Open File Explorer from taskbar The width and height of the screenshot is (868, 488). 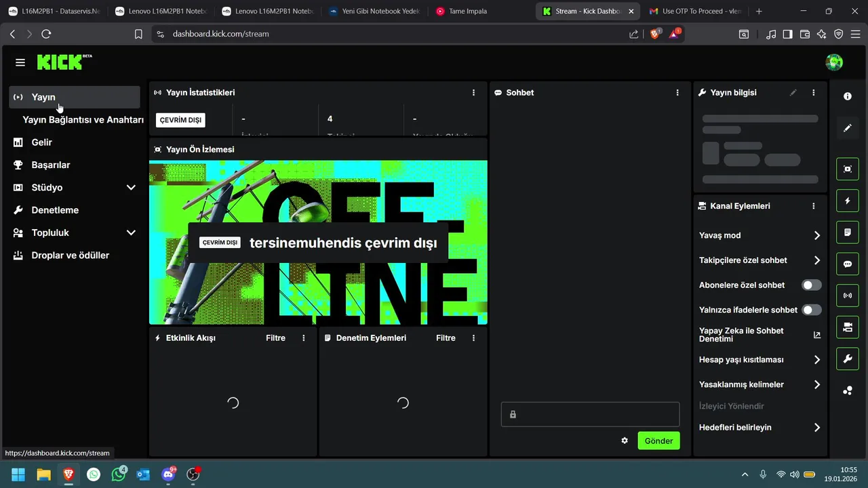tap(43, 474)
